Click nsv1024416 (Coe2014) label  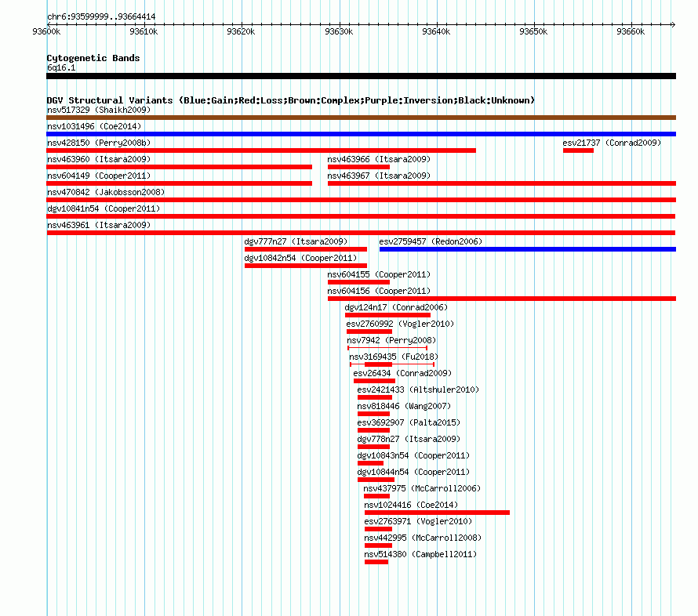(x=411, y=505)
